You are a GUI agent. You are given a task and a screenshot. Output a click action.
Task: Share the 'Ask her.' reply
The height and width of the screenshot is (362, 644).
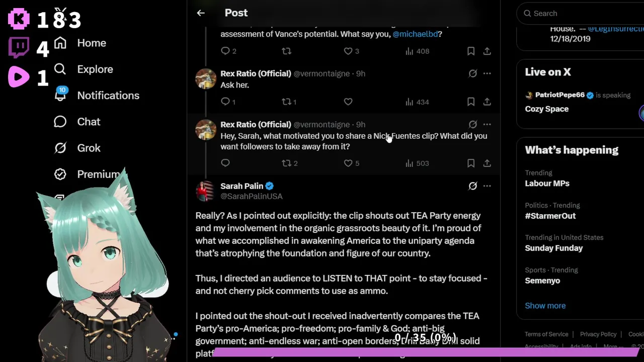[x=487, y=102]
